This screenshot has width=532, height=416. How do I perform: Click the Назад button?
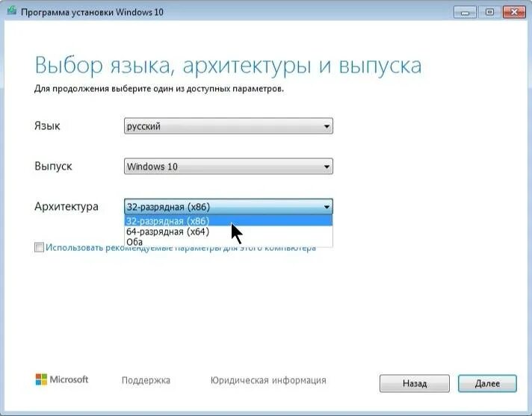414,383
